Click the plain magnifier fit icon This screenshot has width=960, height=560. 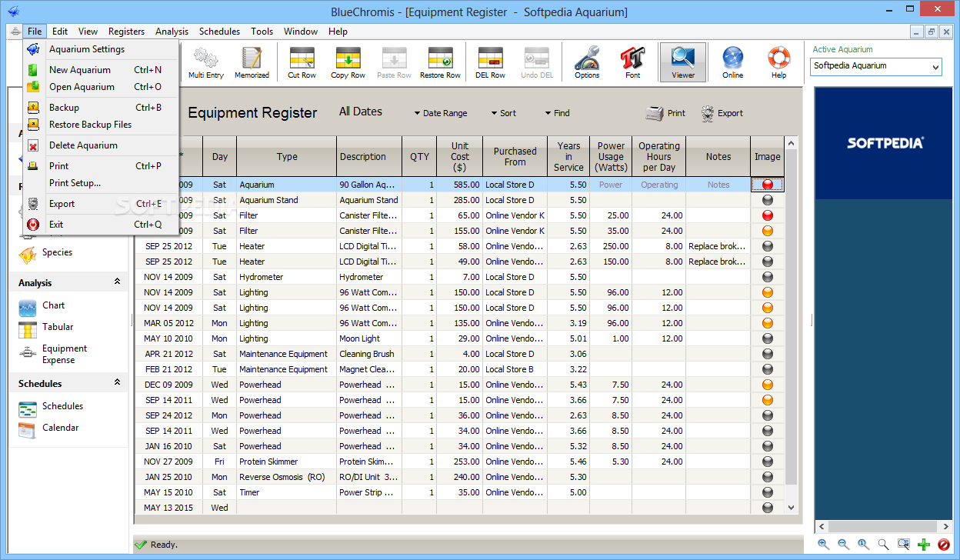[x=884, y=544]
